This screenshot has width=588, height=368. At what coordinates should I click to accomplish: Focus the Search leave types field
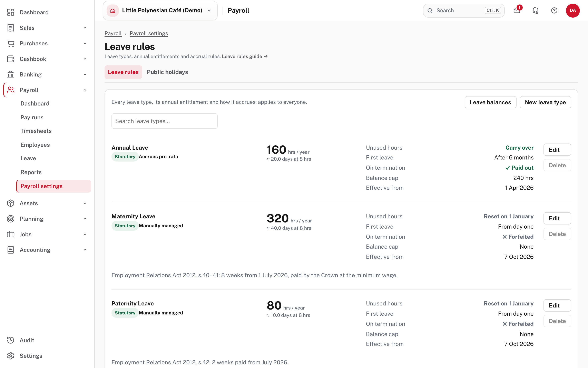(x=165, y=121)
